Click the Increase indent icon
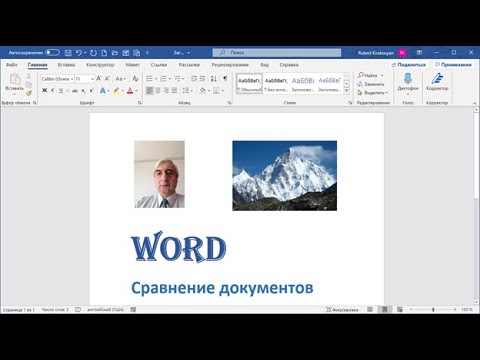This screenshot has width=480, height=360. pos(202,79)
